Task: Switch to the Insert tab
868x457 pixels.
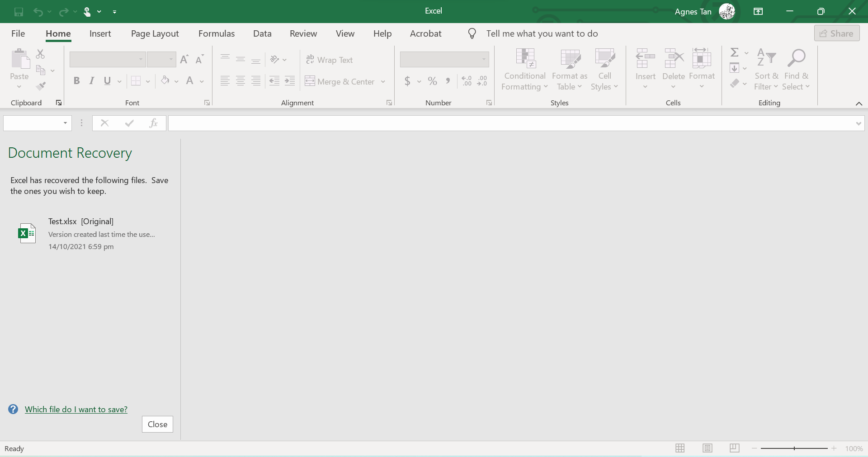Action: tap(100, 33)
